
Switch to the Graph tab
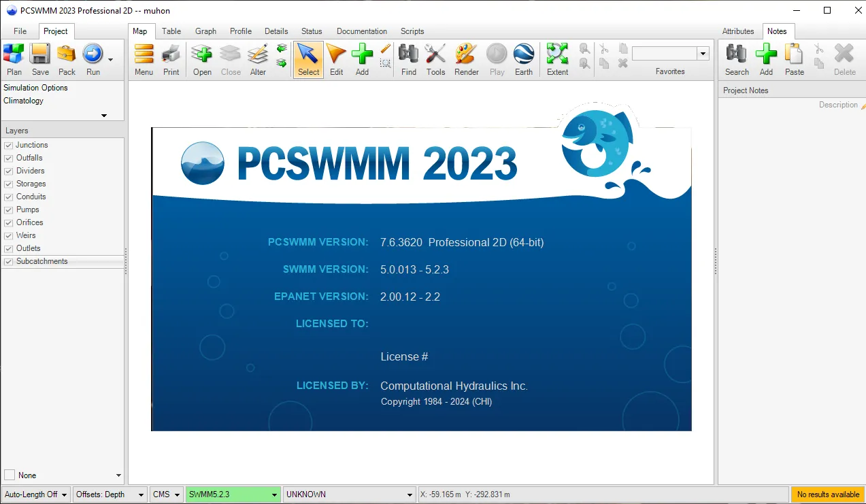pos(205,31)
